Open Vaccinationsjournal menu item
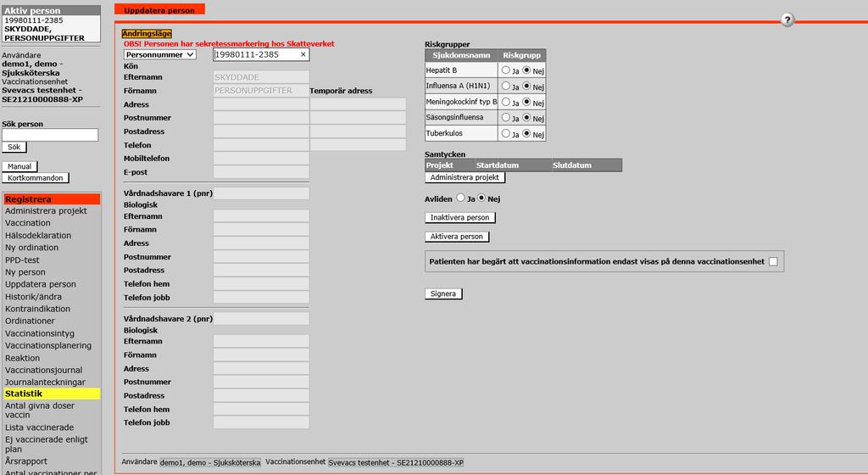Viewport: 868px width, 475px height. point(44,371)
